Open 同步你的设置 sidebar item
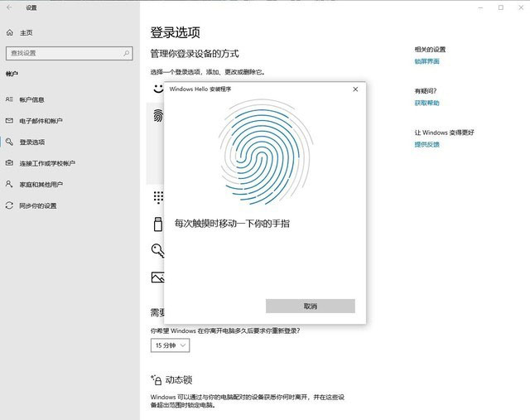530x420 pixels. pyautogui.click(x=70, y=205)
